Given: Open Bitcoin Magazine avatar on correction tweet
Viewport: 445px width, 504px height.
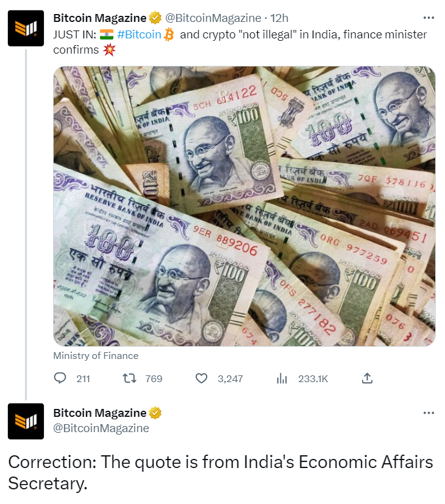Looking at the screenshot, I should click(26, 421).
